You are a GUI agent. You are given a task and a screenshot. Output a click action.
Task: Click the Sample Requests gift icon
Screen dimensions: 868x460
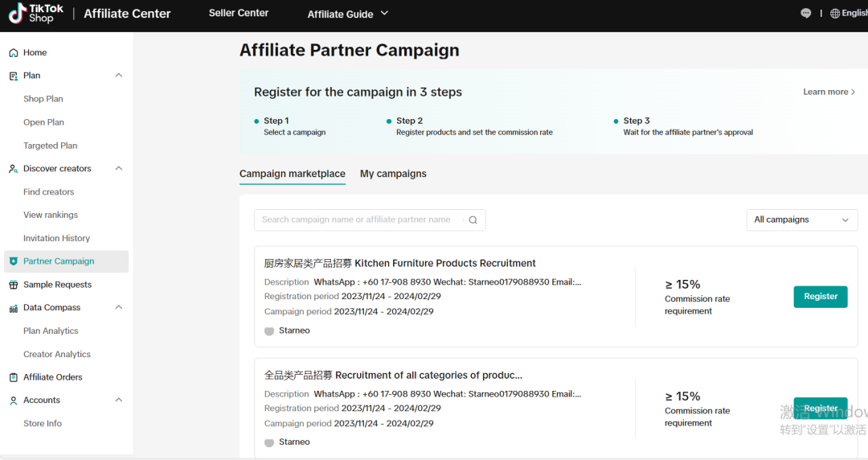pos(13,285)
